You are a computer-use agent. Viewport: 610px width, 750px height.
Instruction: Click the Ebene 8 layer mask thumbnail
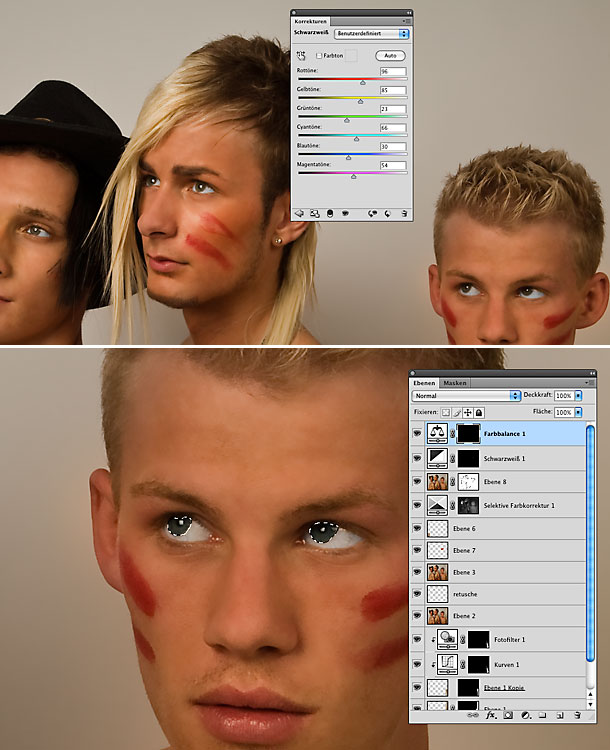468,482
